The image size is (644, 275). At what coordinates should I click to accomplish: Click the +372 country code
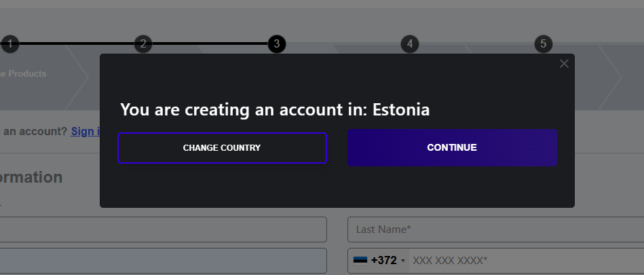[x=383, y=261]
